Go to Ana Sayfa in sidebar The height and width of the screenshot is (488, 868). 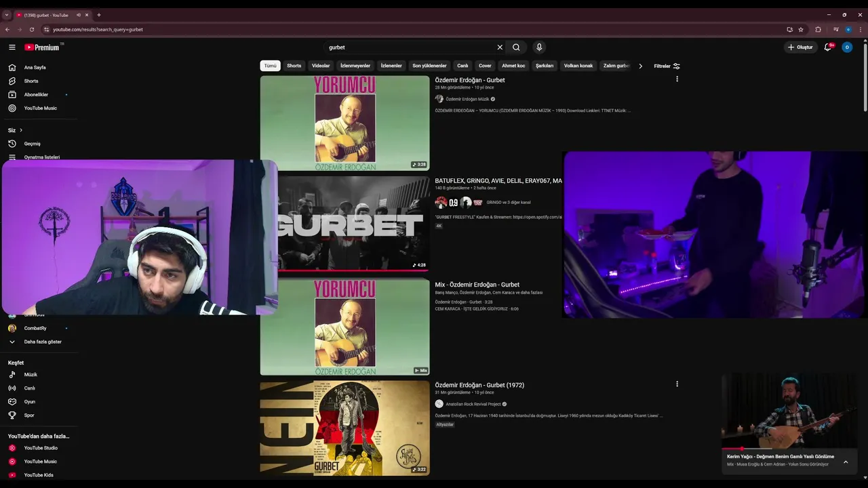tap(35, 68)
